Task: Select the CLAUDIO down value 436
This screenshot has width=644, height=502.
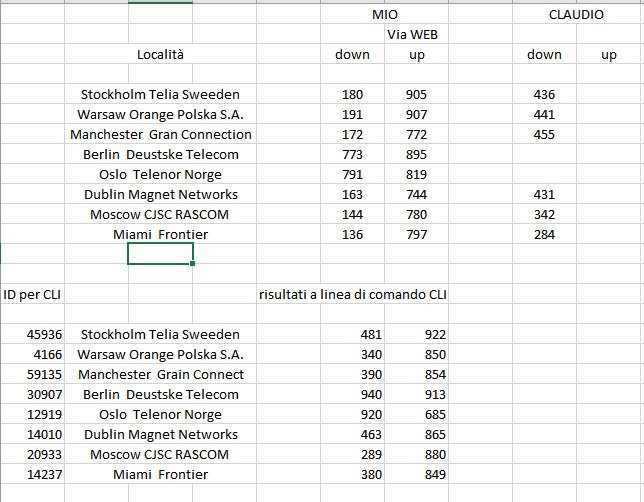Action: coord(544,95)
